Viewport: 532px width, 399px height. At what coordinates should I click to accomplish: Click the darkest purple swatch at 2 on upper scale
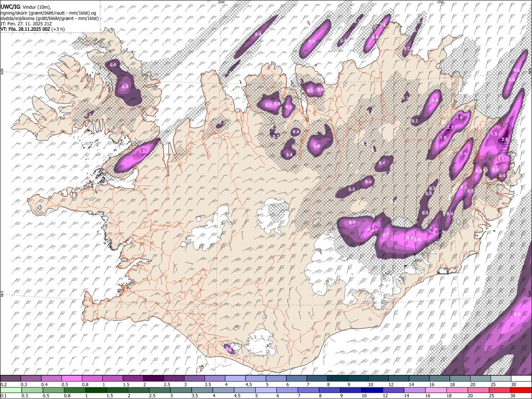pos(153,379)
